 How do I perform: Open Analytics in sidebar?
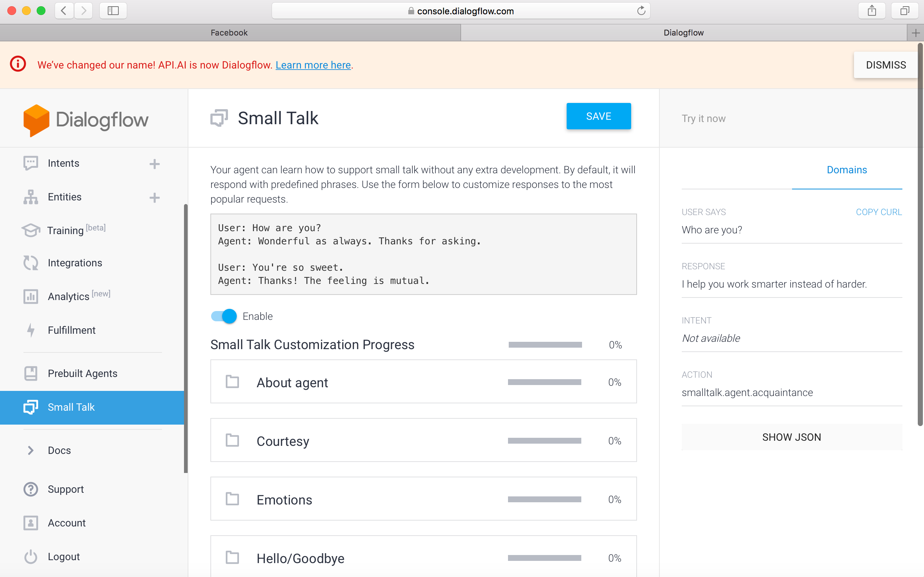(x=79, y=296)
